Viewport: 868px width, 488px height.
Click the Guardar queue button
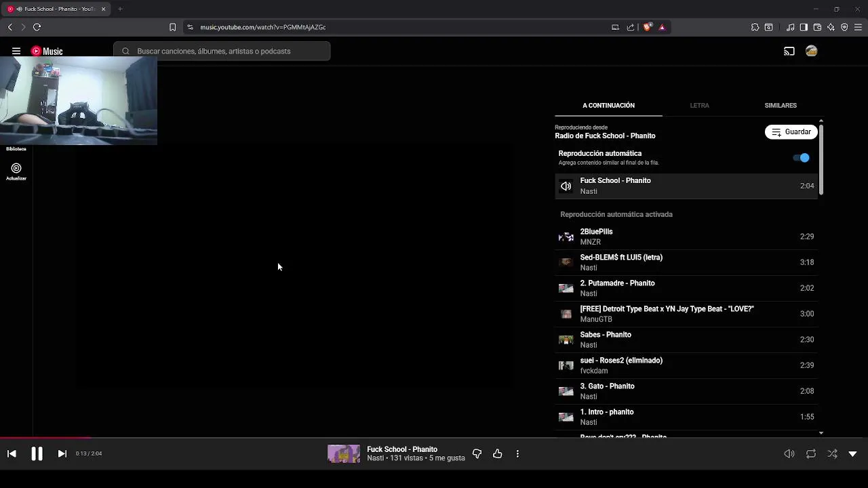[791, 132]
